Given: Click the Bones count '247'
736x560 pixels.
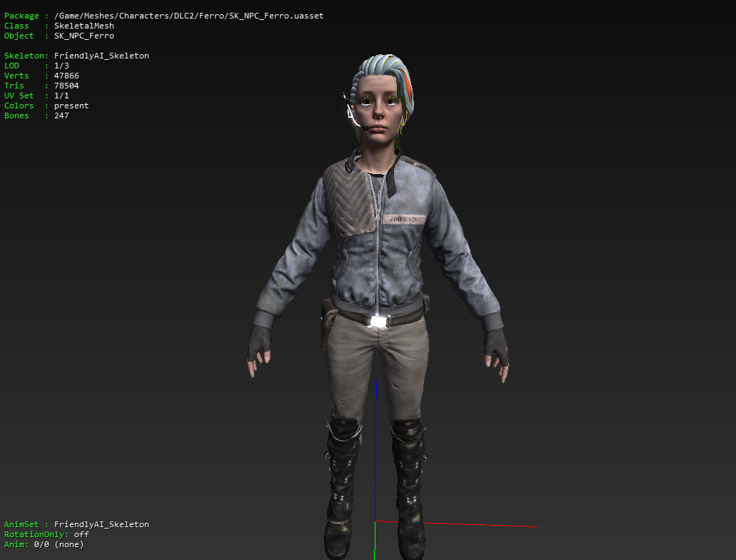Looking at the screenshot, I should (x=61, y=116).
